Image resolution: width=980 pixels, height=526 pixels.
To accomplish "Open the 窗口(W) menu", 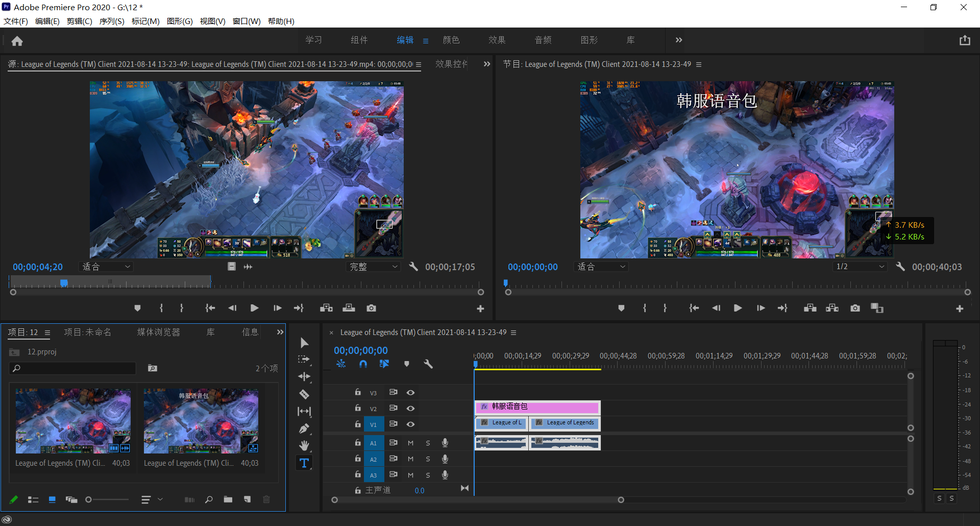I will click(x=247, y=21).
